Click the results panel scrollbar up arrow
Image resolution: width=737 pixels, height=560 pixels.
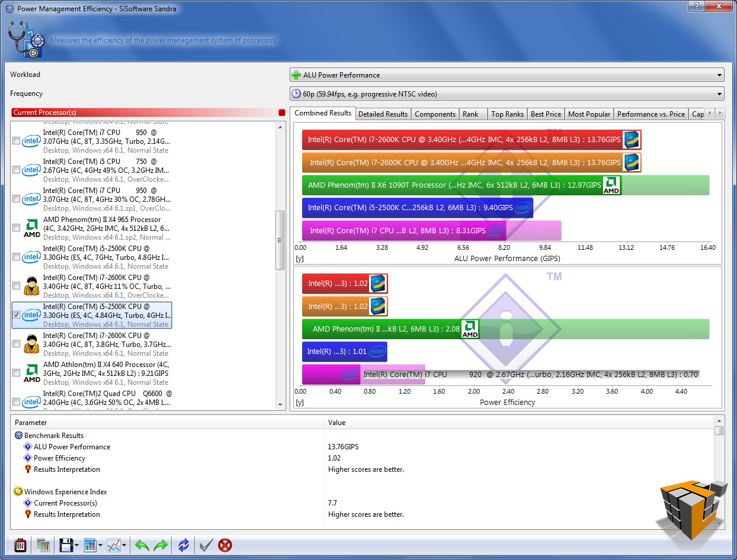(x=719, y=421)
